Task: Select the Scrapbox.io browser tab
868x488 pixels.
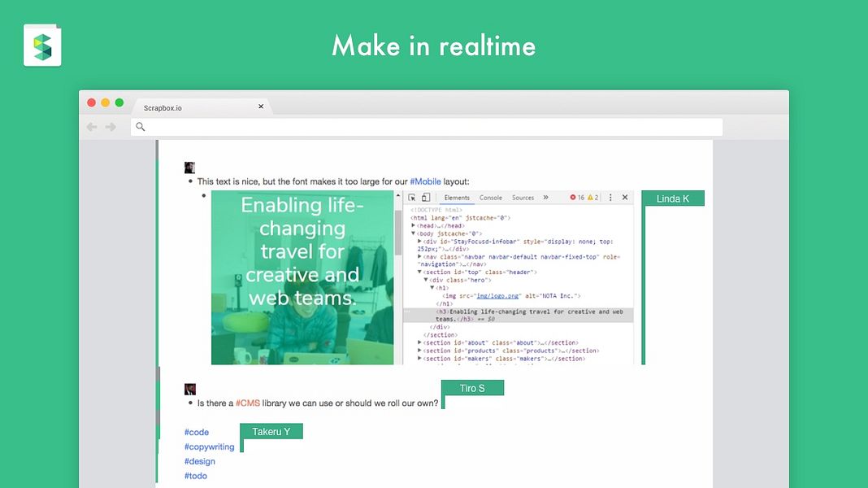Action: [202, 107]
